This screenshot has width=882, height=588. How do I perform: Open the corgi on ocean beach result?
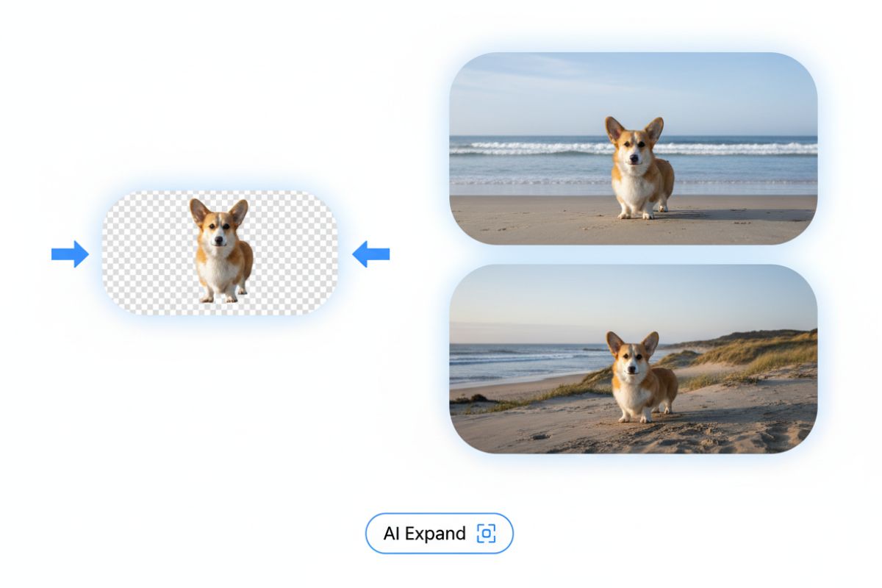[x=633, y=148]
